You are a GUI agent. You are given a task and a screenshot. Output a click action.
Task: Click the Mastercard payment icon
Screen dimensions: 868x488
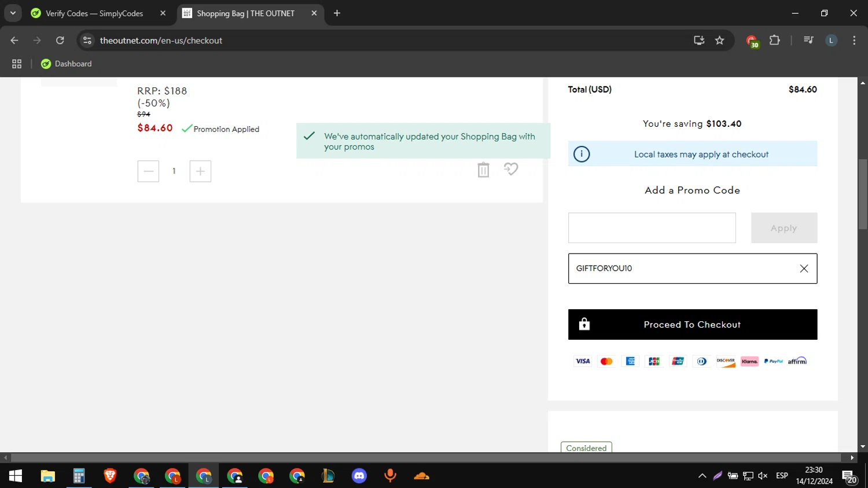click(606, 361)
